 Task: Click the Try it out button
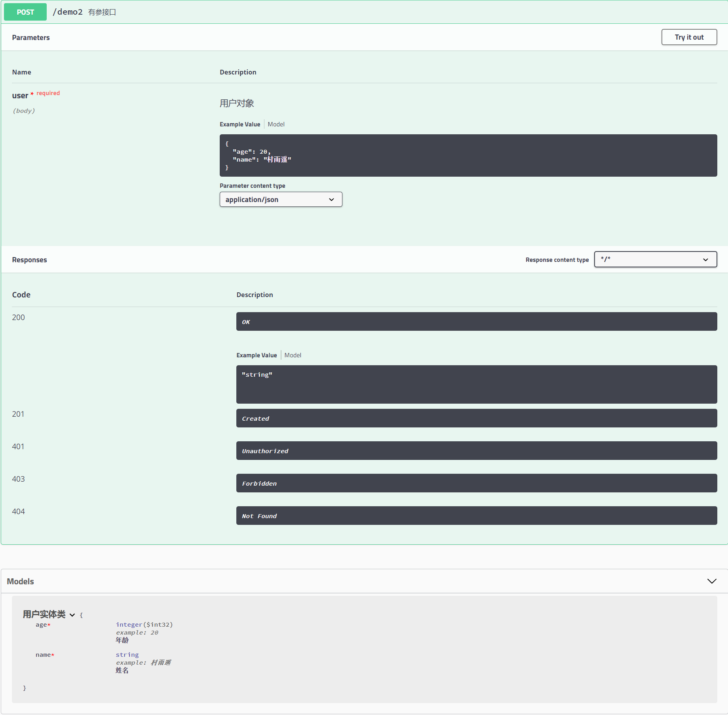coord(689,37)
